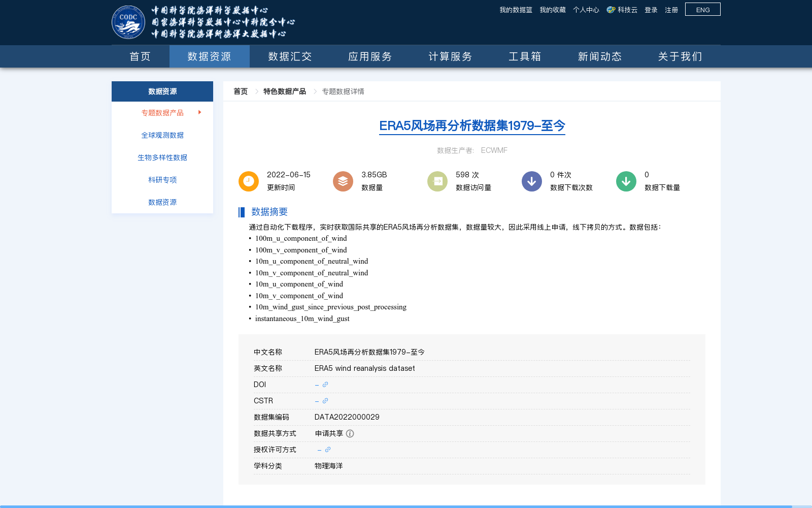Open the 计算服务 navigation tab
This screenshot has width=812, height=508.
pos(450,56)
